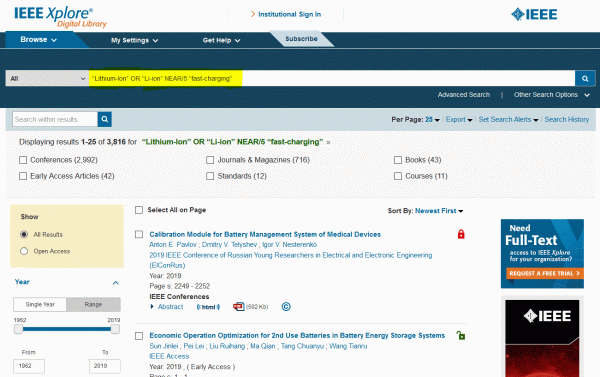Select the Calibration Module paper checkbox
Viewport: 600px width, 377px height.
[x=139, y=234]
